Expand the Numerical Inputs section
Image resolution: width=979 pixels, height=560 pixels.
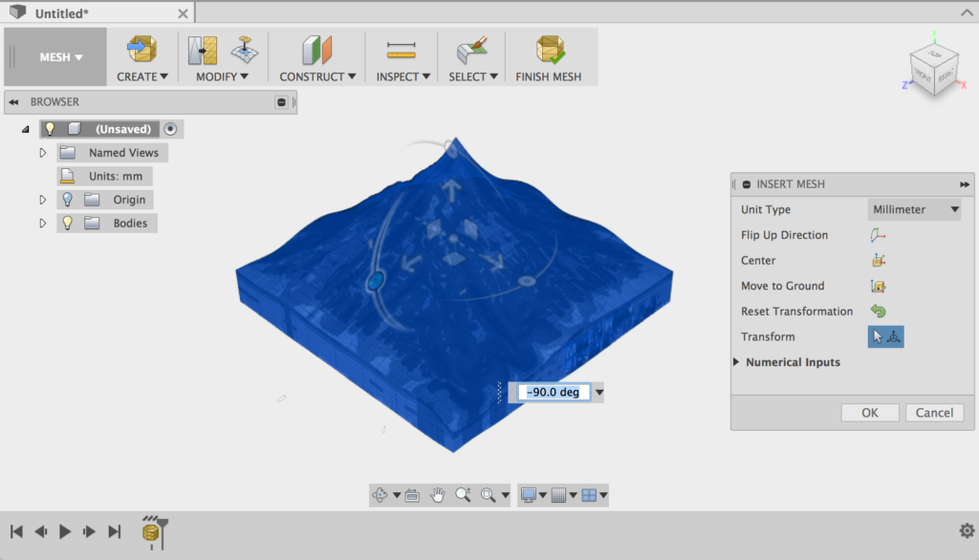(x=736, y=362)
